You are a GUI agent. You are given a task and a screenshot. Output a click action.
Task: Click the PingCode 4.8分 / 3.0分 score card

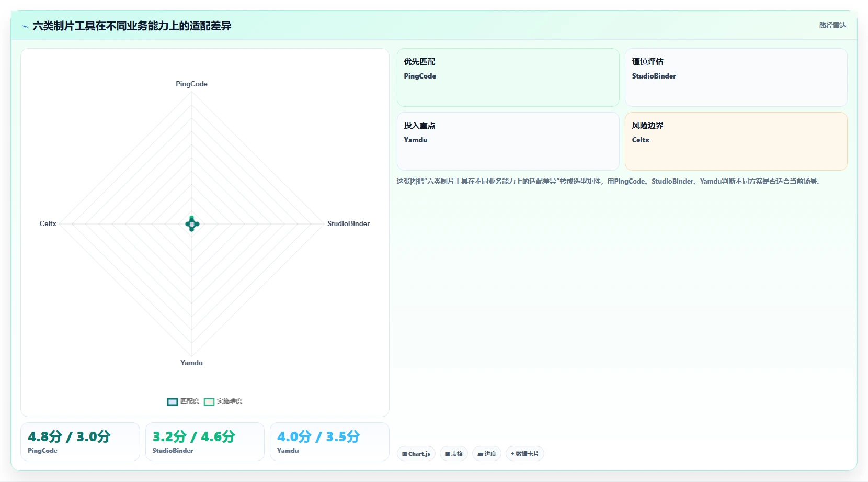click(x=80, y=442)
